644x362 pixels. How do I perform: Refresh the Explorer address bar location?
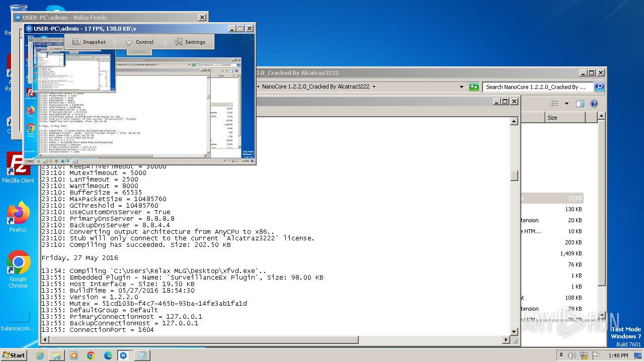point(474,87)
